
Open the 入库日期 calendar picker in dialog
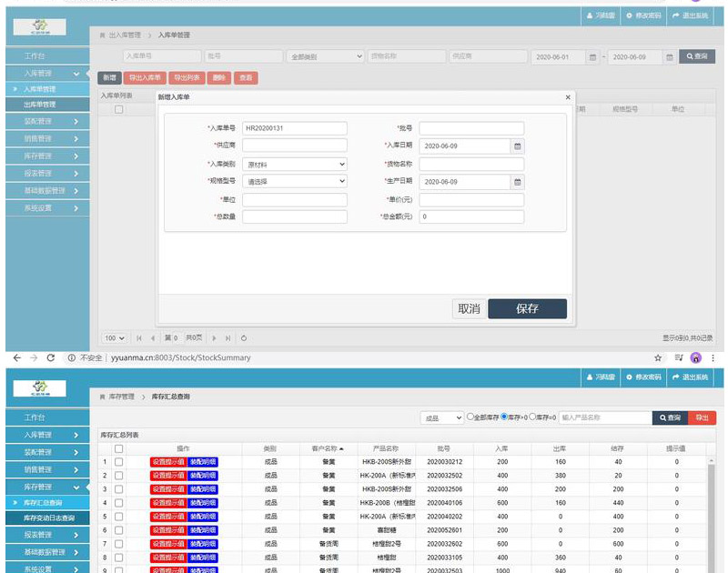[x=517, y=146]
